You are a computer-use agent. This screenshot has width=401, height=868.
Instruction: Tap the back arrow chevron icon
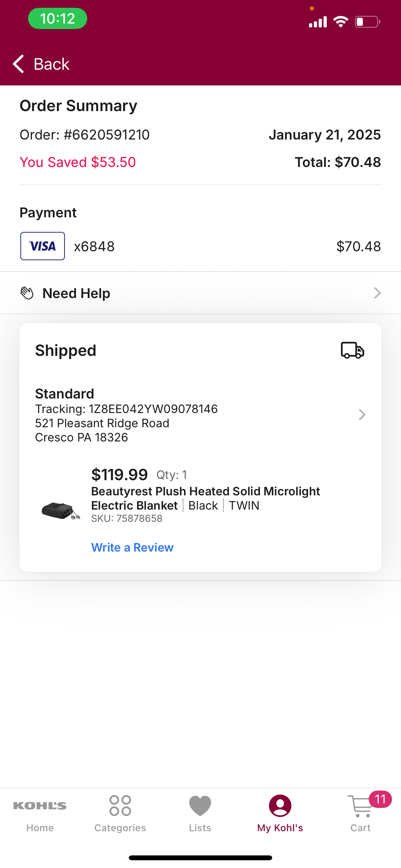point(18,64)
